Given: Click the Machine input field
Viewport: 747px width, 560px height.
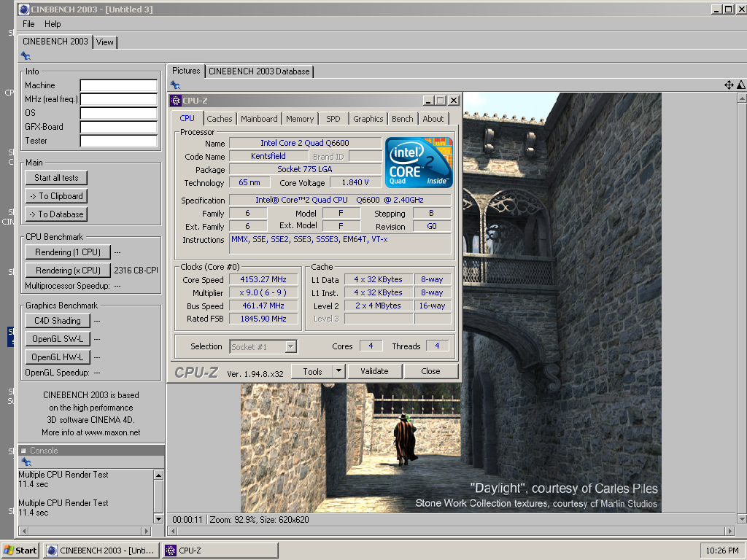Looking at the screenshot, I should pyautogui.click(x=119, y=85).
